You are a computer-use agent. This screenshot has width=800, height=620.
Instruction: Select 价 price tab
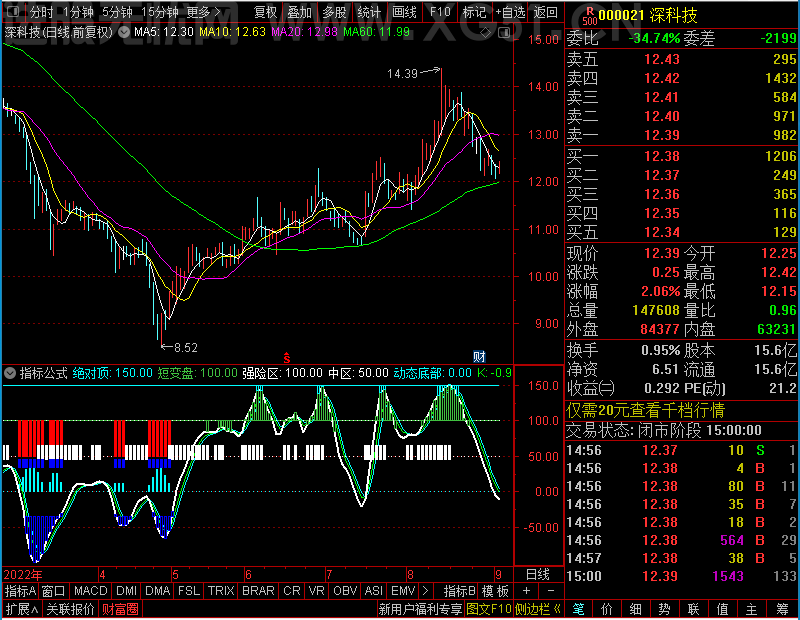click(x=607, y=609)
